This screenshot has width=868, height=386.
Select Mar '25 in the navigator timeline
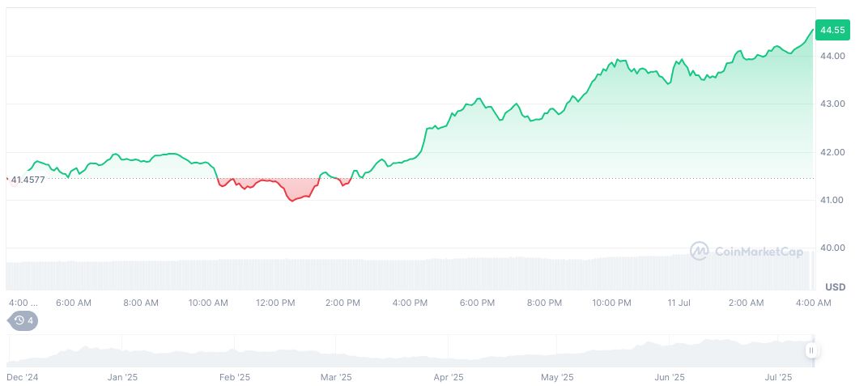[335, 377]
